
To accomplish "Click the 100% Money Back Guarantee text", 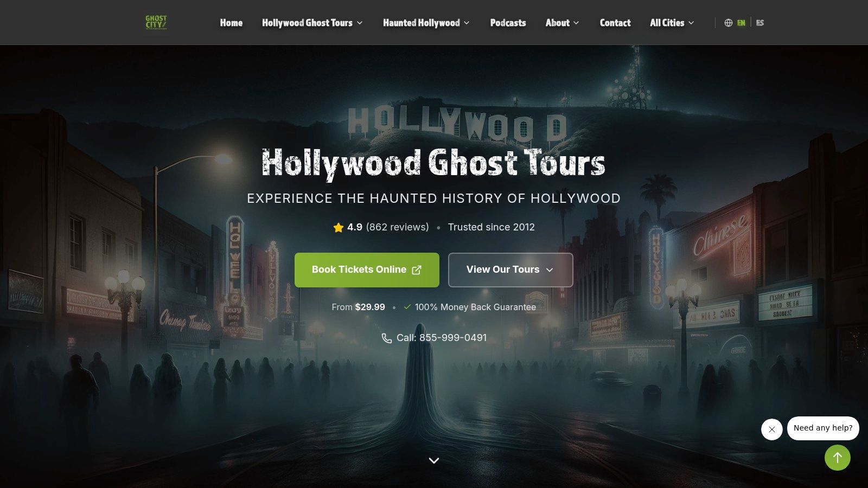I will coord(475,307).
